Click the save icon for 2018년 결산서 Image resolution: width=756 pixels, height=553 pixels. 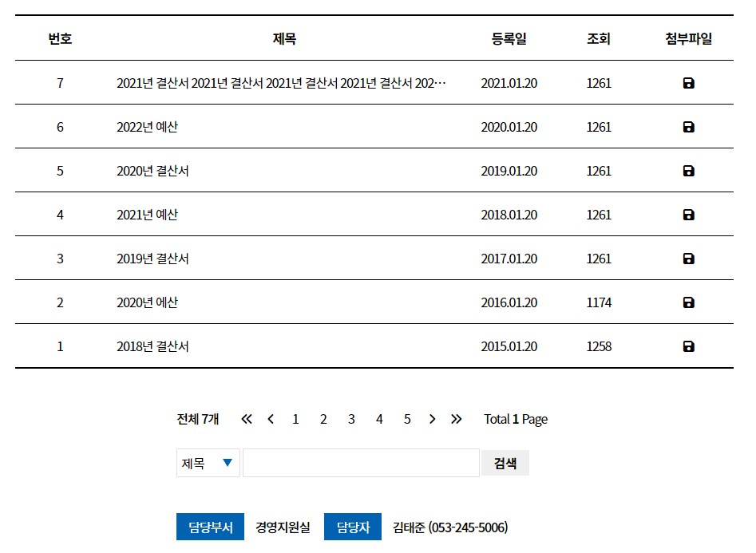tap(688, 346)
